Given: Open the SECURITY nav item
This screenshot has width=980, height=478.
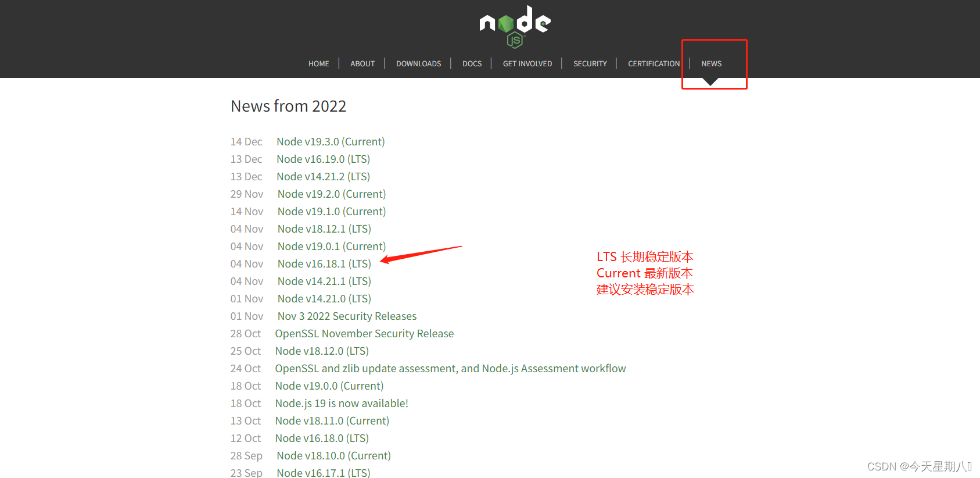Looking at the screenshot, I should coord(590,64).
